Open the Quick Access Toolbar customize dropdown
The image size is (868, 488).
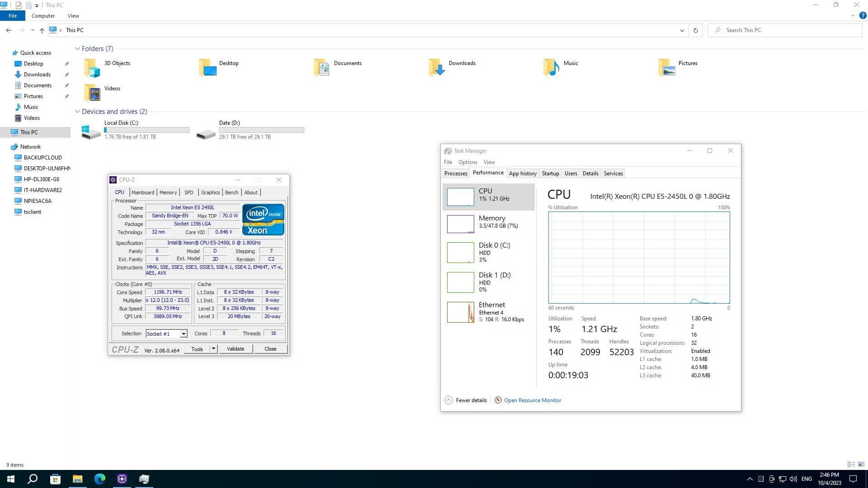point(37,5)
